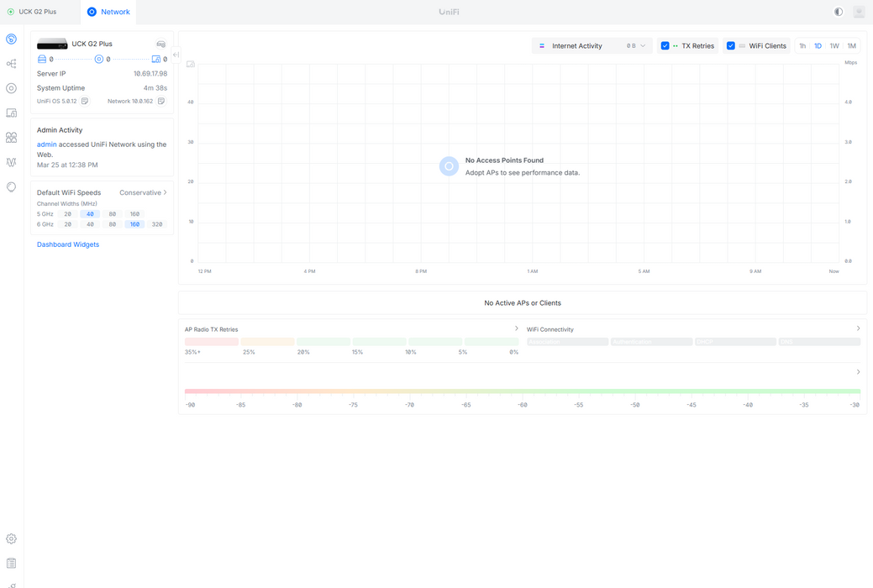
Task: Click the System Uptime value 4m 38s
Action: 155,88
